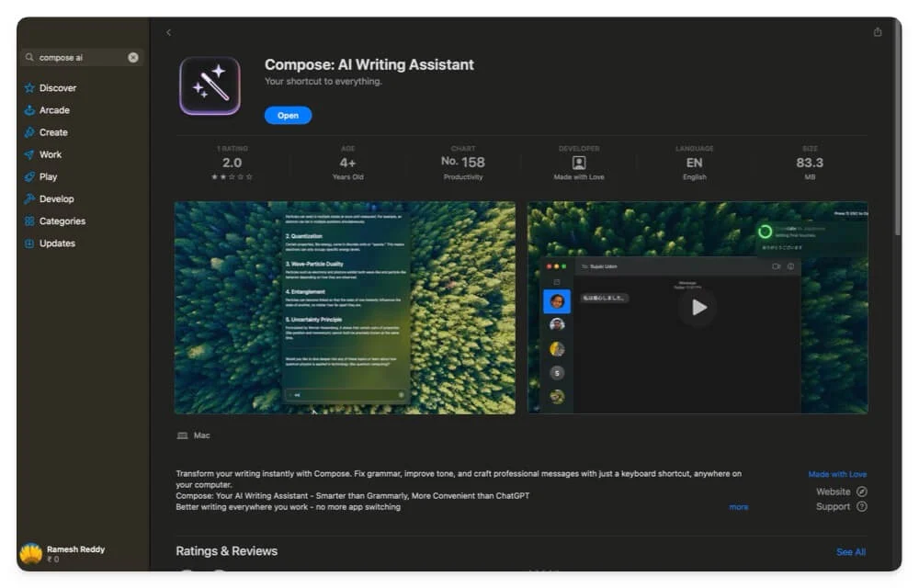The image size is (919, 588).
Task: Click the Updates download icon
Action: [x=29, y=243]
